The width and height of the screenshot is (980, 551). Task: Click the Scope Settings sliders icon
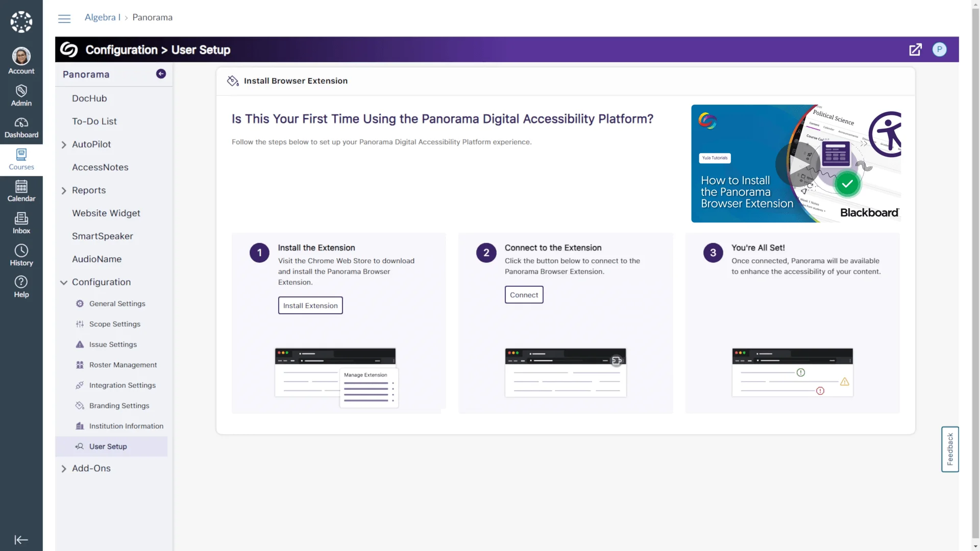click(x=80, y=324)
